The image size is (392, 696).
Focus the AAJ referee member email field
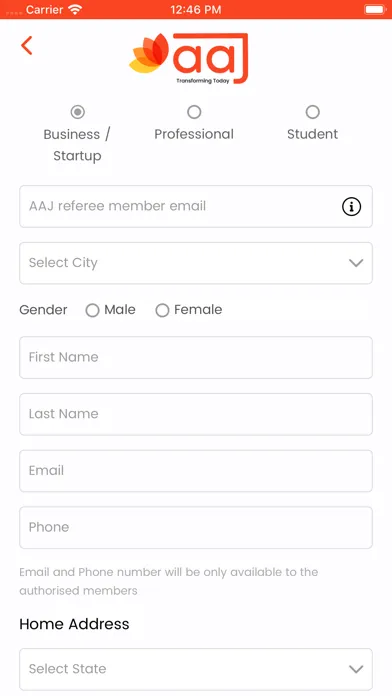point(196,206)
